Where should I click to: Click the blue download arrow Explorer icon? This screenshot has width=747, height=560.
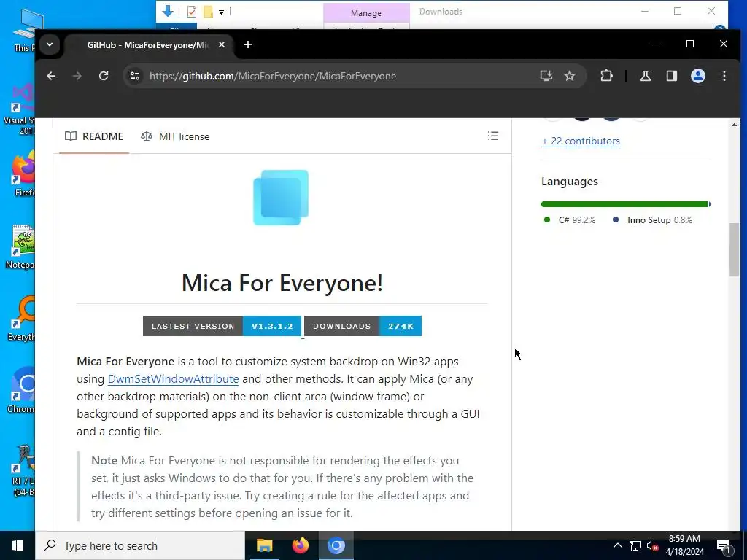pos(168,11)
